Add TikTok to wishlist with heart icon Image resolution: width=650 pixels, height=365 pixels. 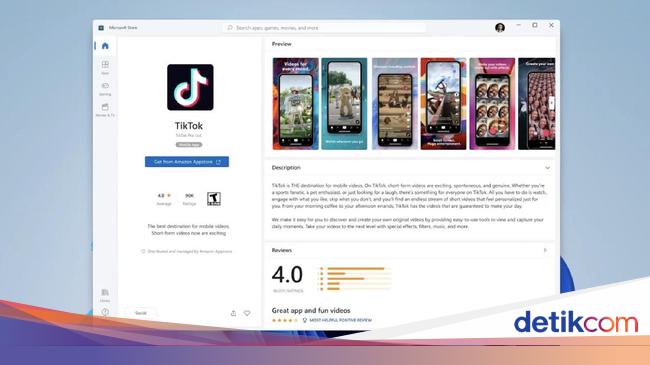(x=247, y=313)
